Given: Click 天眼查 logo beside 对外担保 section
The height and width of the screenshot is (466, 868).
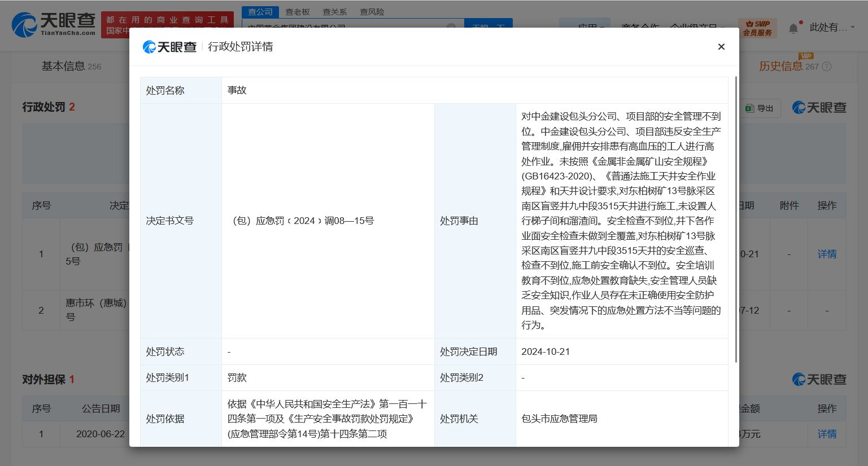Looking at the screenshot, I should pyautogui.click(x=819, y=379).
